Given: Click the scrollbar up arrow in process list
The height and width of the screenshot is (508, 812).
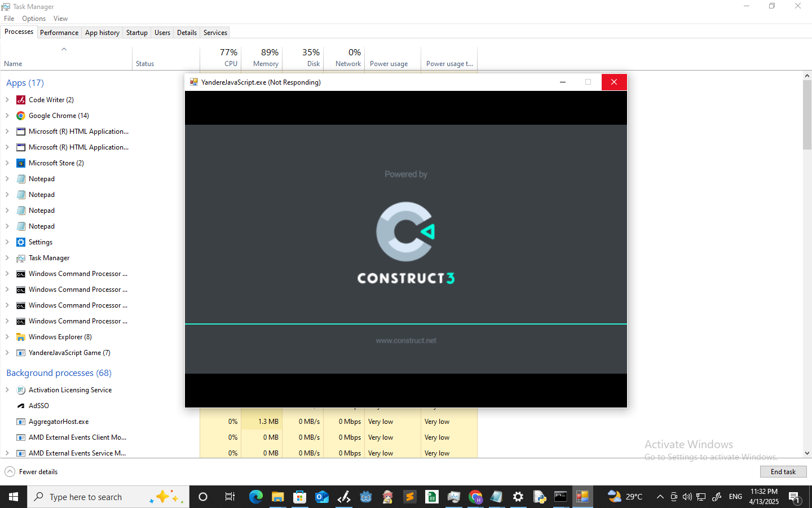Looking at the screenshot, I should 807,75.
